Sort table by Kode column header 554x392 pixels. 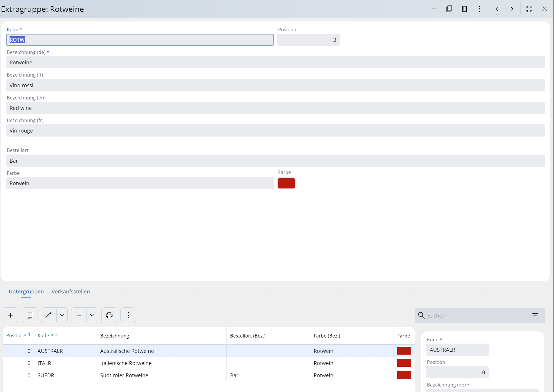coord(43,335)
